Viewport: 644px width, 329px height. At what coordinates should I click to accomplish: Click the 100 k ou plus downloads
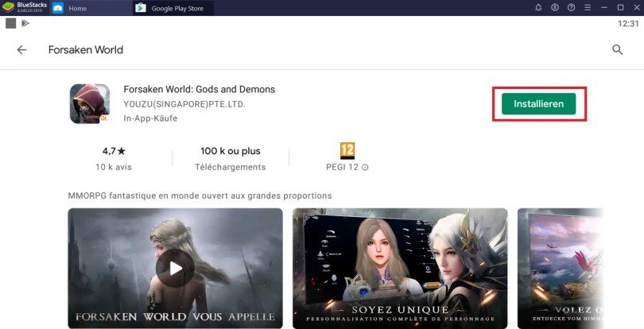231,151
